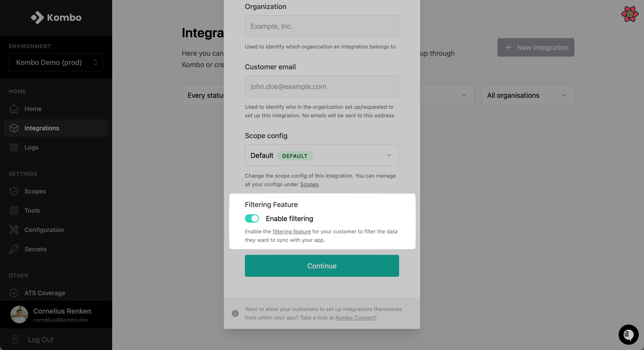The height and width of the screenshot is (350, 644).
Task: Focus the Customer email input field
Action: (x=322, y=86)
